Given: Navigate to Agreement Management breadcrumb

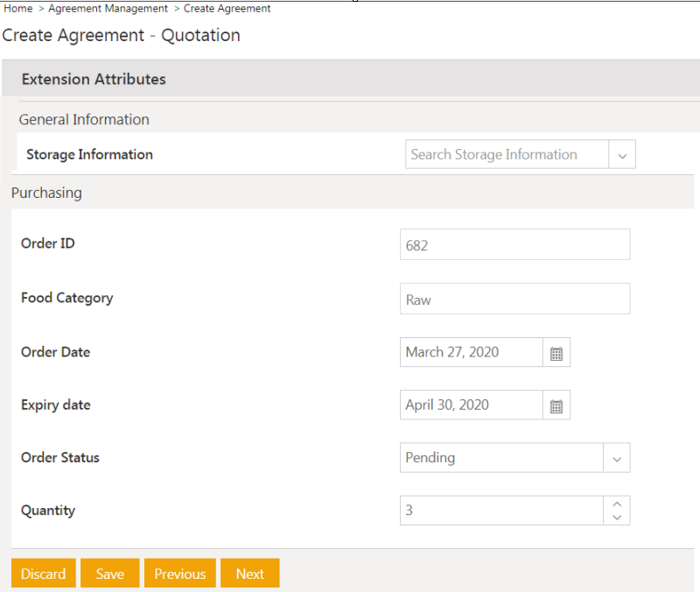Looking at the screenshot, I should click(x=108, y=9).
